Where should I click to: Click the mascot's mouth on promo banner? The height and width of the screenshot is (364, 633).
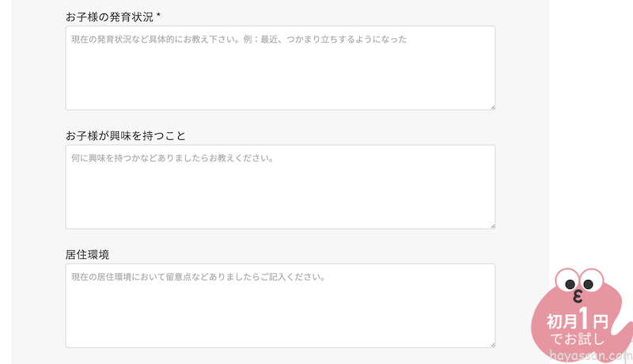pyautogui.click(x=578, y=298)
